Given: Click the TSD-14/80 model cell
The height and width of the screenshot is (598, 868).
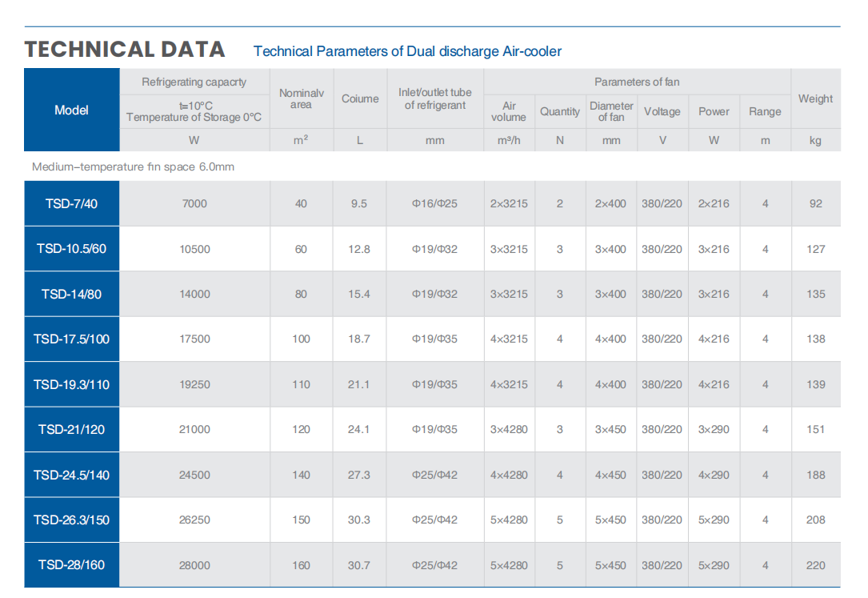Looking at the screenshot, I should tap(71, 294).
